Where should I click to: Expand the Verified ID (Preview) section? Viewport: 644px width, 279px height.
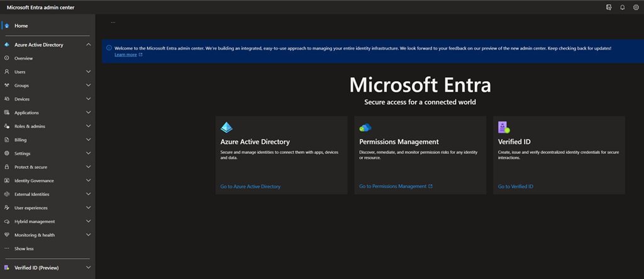pos(89,268)
